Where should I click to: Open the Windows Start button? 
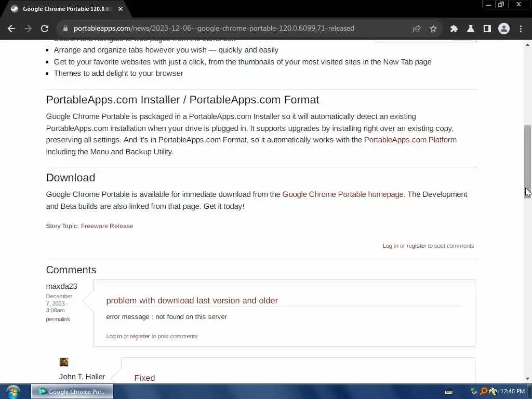click(x=13, y=392)
